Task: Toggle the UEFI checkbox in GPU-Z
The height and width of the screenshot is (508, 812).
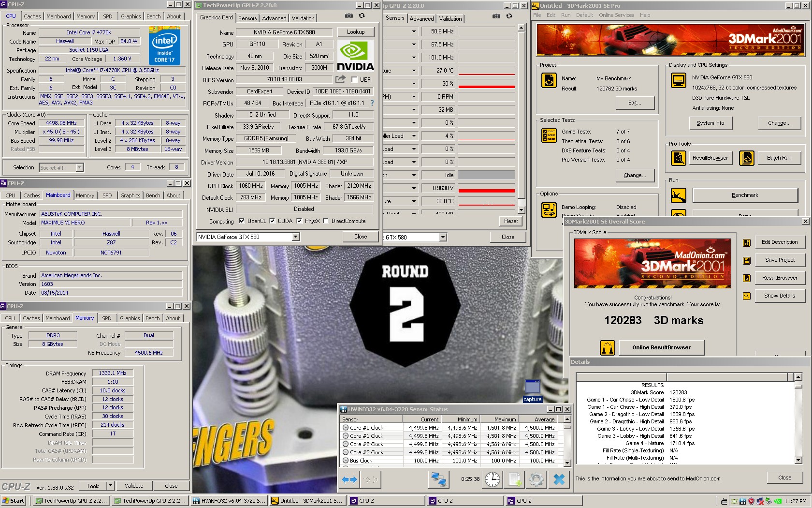Action: (354, 80)
